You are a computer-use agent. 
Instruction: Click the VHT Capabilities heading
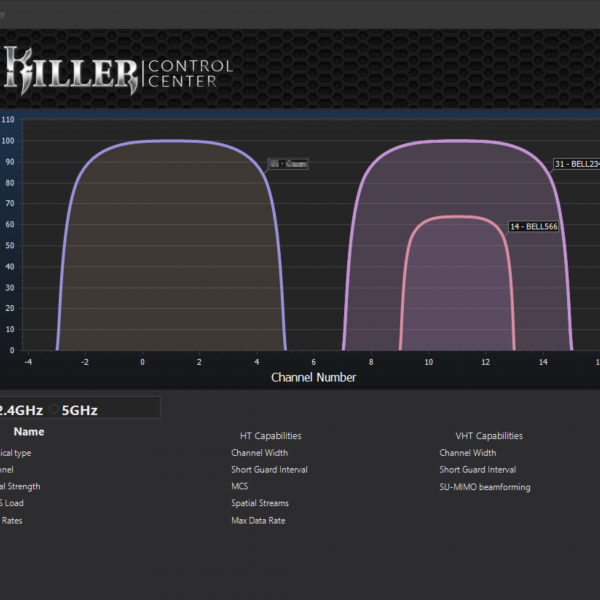coord(488,436)
